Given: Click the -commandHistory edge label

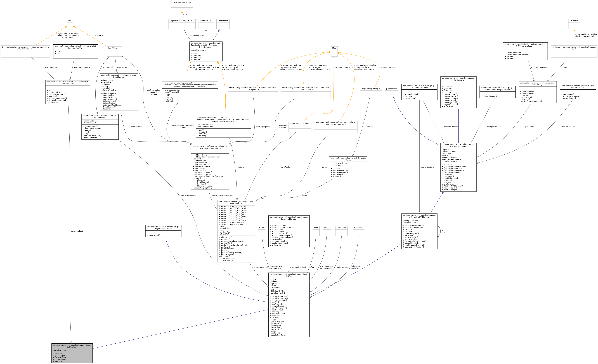Looking at the screenshot, I should coord(188,196).
